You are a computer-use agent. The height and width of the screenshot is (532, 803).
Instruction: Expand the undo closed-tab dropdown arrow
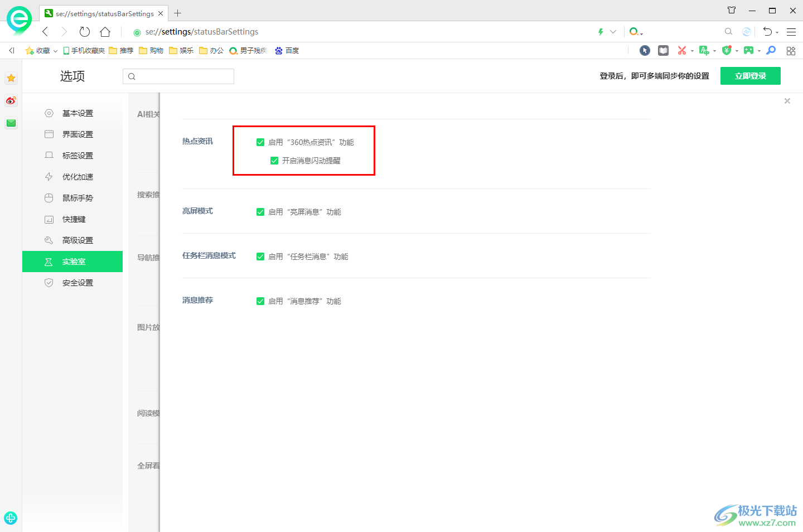[777, 33]
